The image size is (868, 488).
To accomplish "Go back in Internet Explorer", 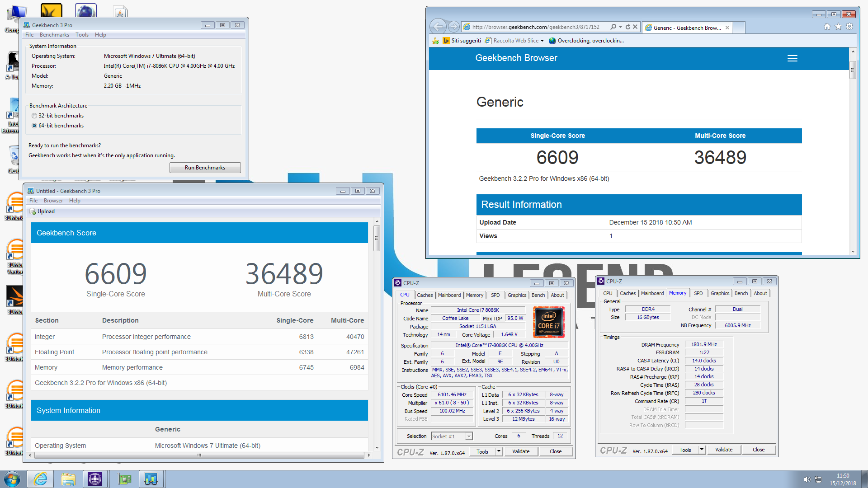I will click(x=438, y=27).
